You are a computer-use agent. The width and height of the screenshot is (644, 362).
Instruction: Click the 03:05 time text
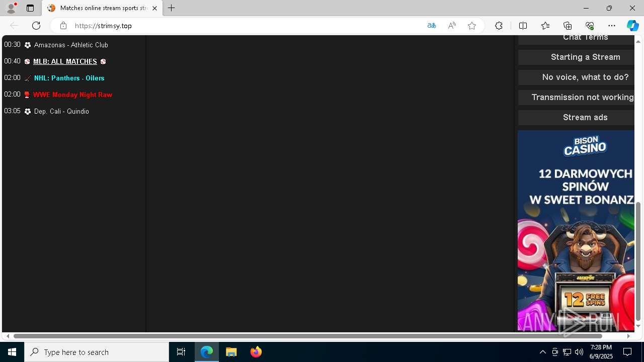12,111
